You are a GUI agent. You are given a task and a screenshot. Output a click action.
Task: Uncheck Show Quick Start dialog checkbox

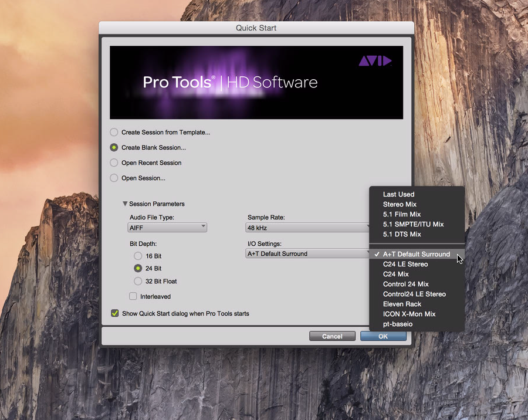click(115, 314)
